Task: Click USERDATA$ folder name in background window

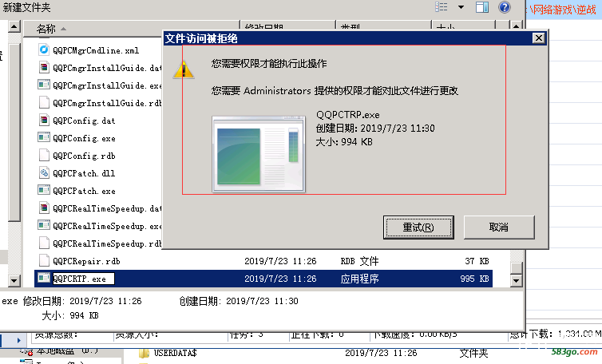Action: click(175, 353)
